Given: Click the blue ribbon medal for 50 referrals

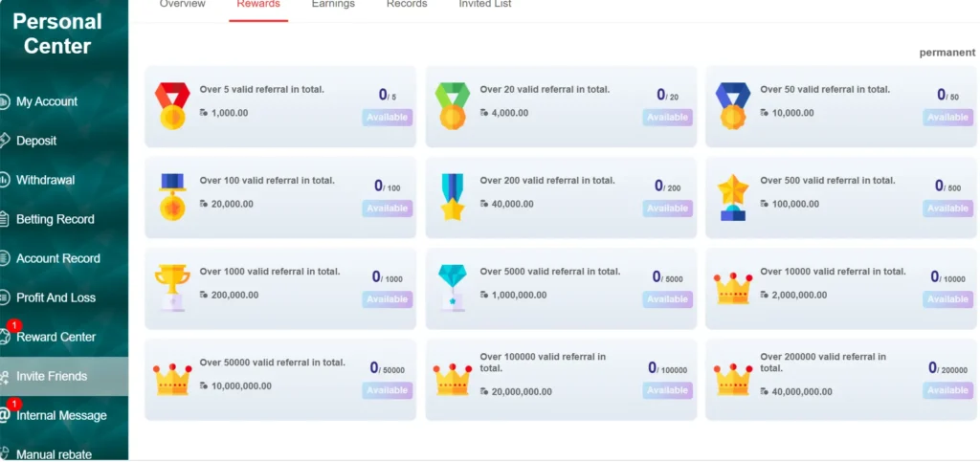Looking at the screenshot, I should (x=732, y=106).
